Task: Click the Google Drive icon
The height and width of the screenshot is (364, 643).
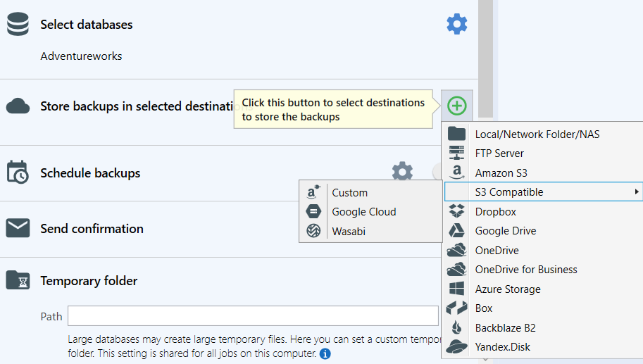Action: [x=457, y=231]
